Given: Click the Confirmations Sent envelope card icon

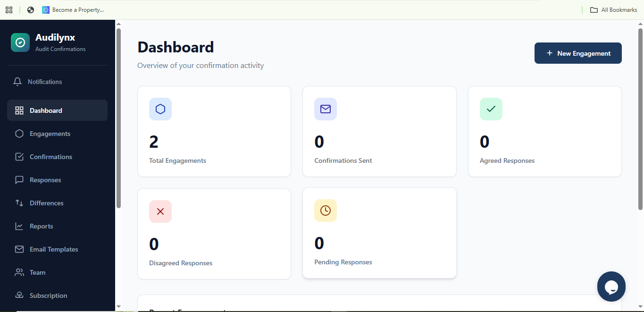Looking at the screenshot, I should (x=326, y=109).
